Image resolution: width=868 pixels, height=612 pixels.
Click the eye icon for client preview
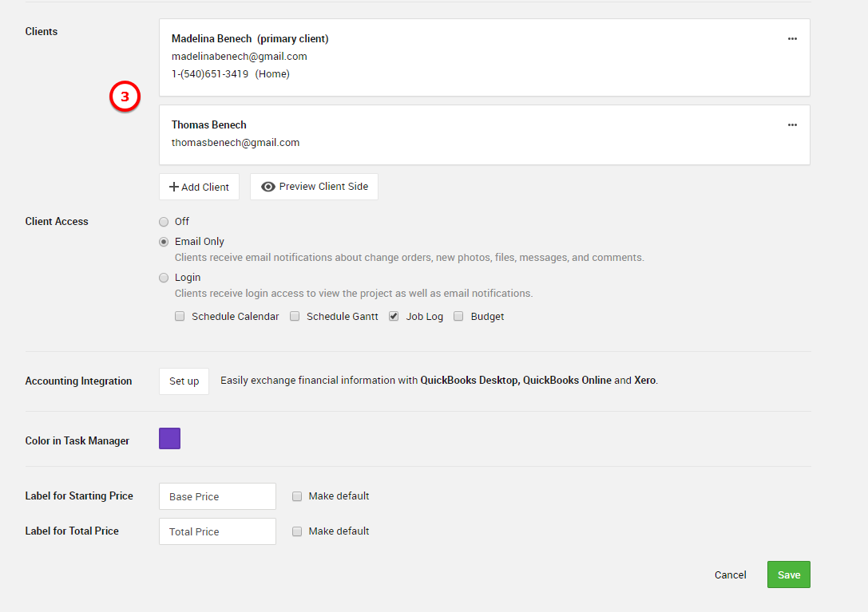(x=268, y=187)
